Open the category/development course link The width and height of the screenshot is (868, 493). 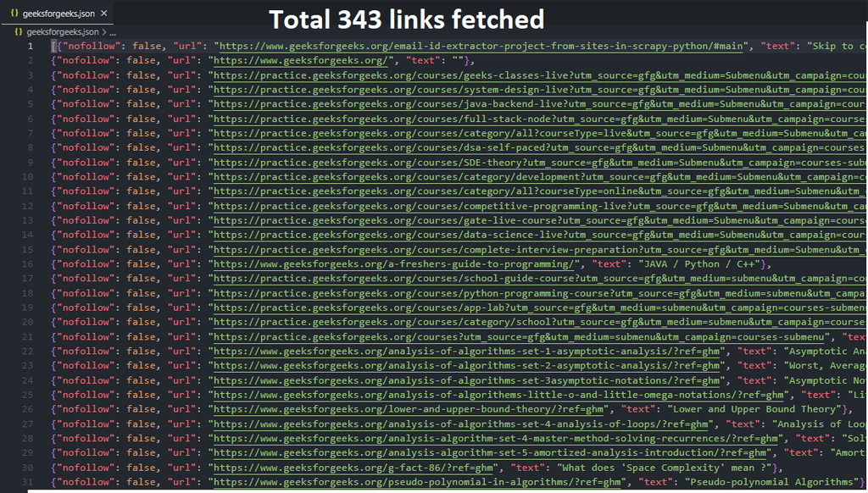click(540, 176)
